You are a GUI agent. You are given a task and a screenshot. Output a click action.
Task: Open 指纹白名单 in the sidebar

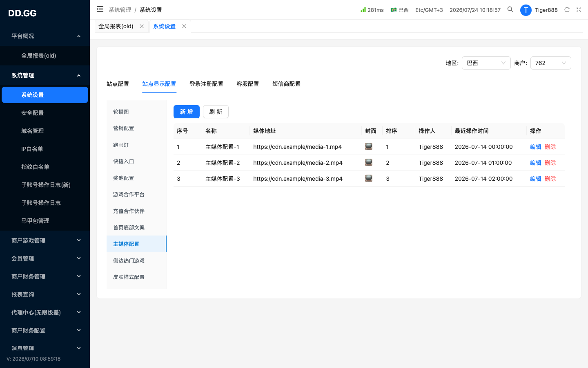point(45,167)
